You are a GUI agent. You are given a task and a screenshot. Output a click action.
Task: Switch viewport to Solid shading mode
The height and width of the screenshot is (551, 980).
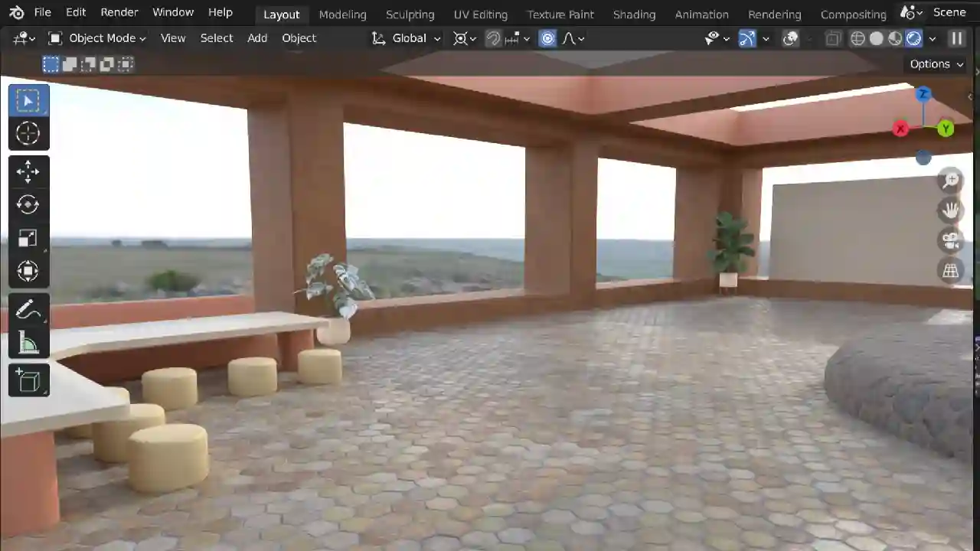tap(876, 38)
